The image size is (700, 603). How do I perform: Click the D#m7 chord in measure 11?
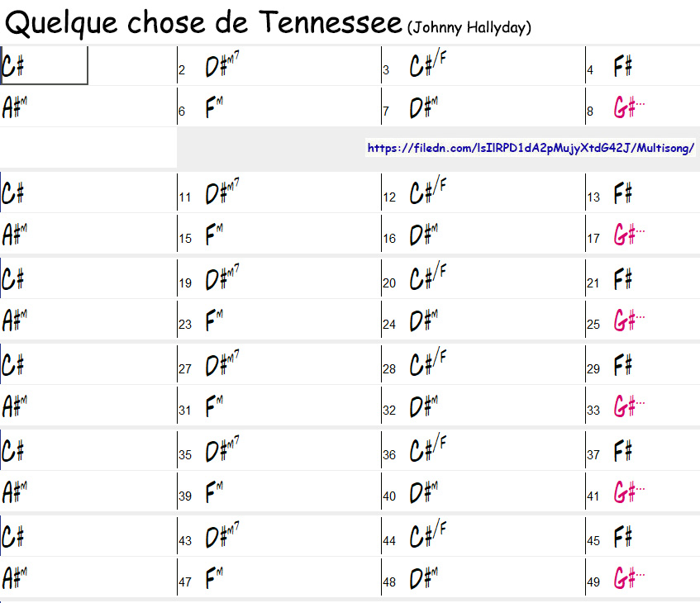click(x=221, y=194)
